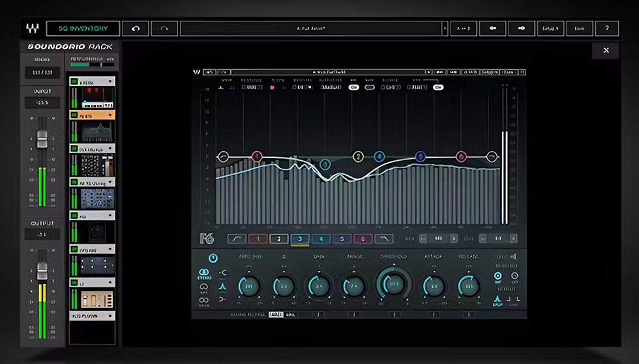Toggle the selected band power button

click(213, 258)
